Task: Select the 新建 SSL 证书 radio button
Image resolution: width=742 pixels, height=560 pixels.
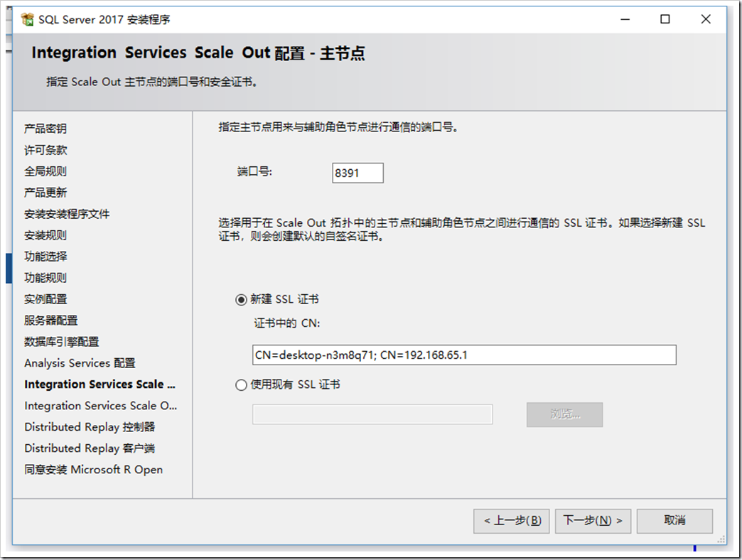Action: pyautogui.click(x=242, y=300)
